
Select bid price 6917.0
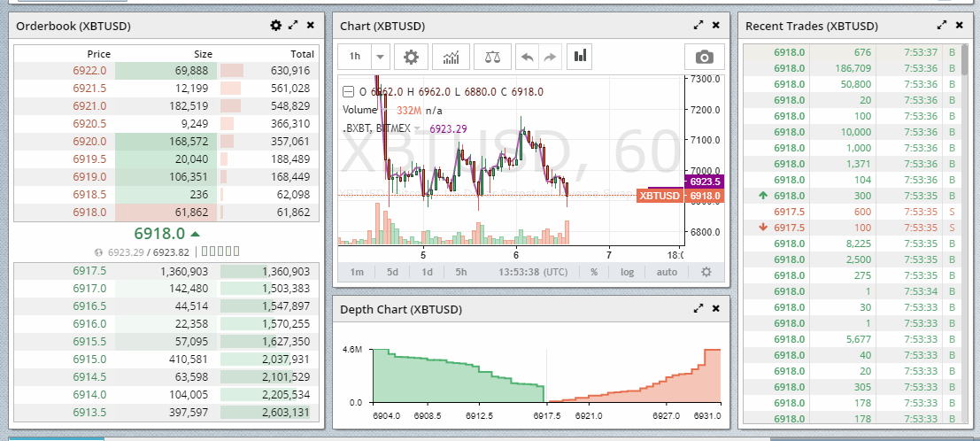pyautogui.click(x=89, y=289)
